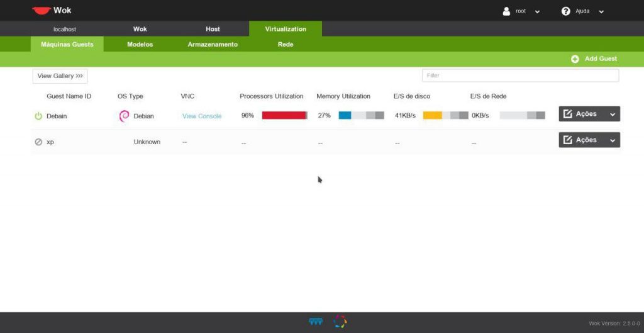Select the Modelos tab
This screenshot has height=333, width=644.
[140, 45]
